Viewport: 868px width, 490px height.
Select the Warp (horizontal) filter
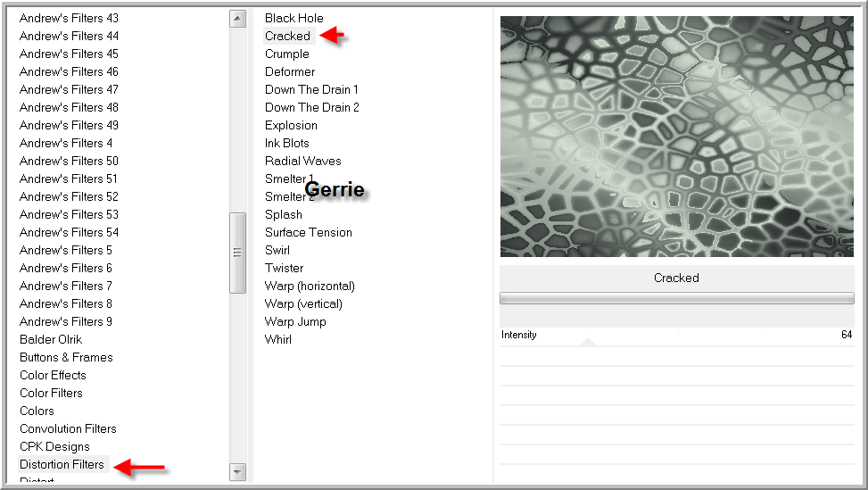(310, 286)
